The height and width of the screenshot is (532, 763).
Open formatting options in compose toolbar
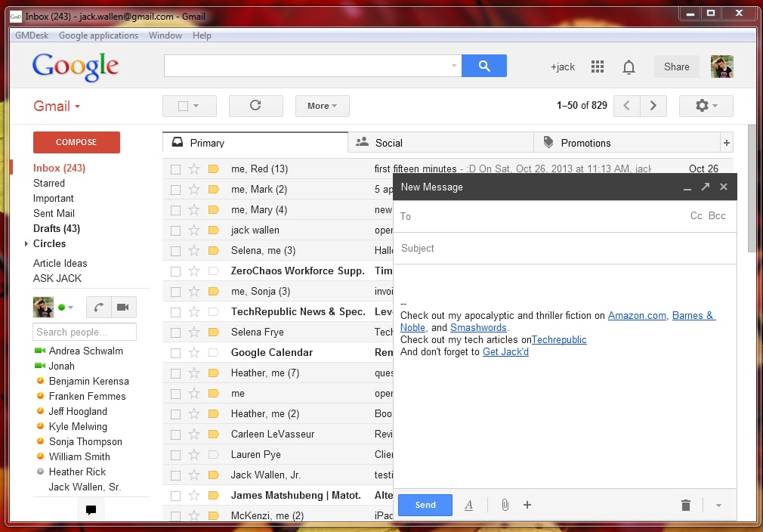click(468, 506)
